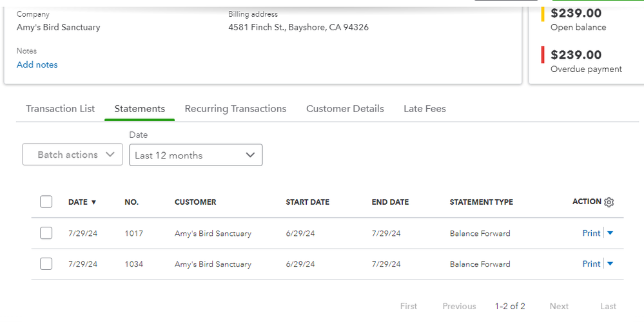
Task: Sort by the END DATE column header
Action: (390, 202)
